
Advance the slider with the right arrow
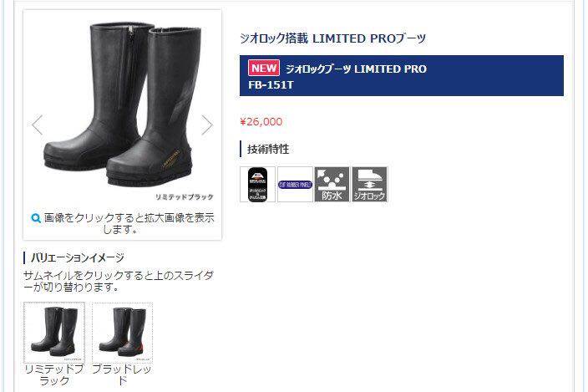[206, 125]
